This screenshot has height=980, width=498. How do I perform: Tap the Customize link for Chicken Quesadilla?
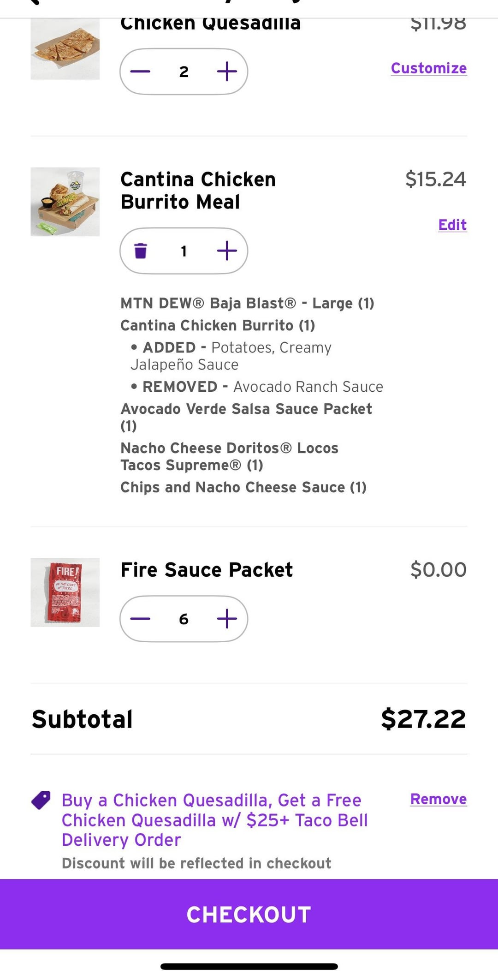point(428,68)
